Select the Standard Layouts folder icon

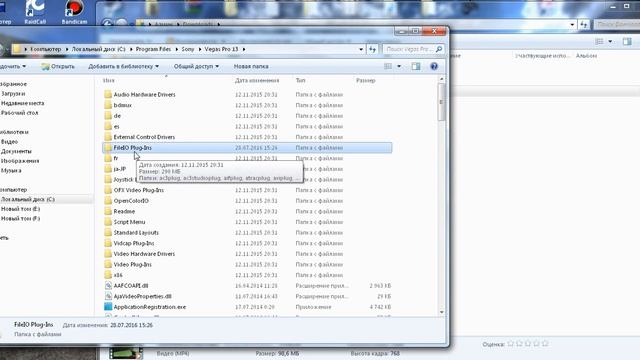pos(108,232)
